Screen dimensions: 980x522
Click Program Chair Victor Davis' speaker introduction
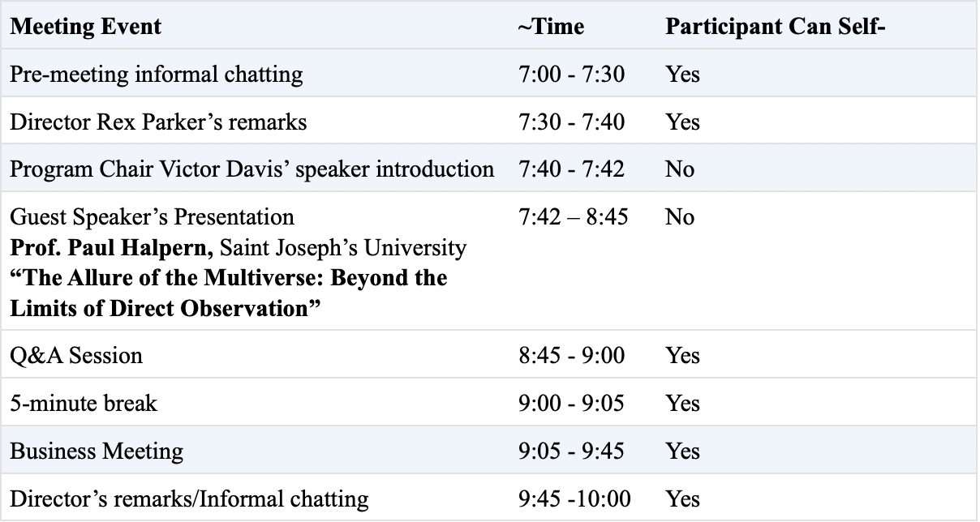click(251, 169)
